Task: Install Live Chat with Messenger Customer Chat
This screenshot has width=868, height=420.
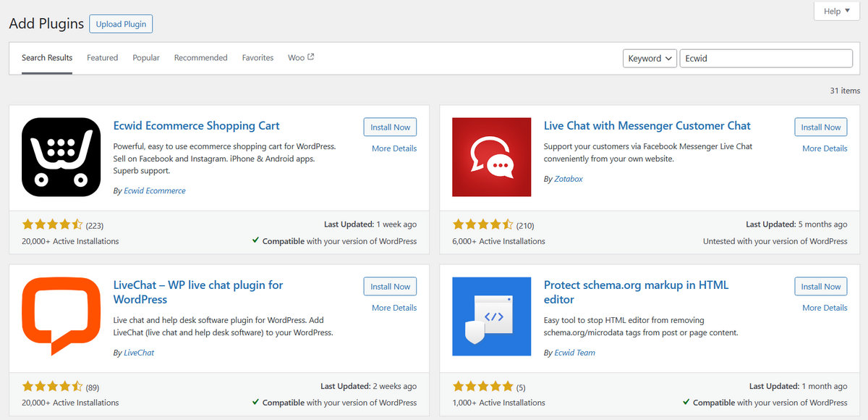Action: 820,127
